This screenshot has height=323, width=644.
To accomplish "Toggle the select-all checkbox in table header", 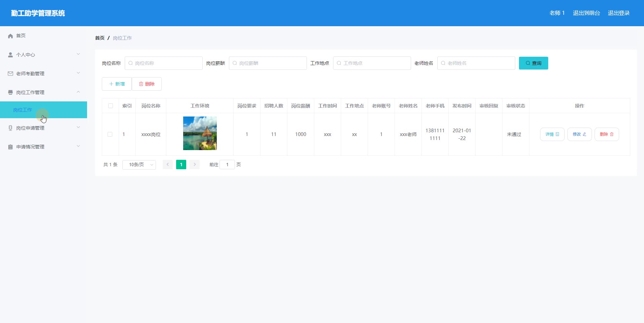I will click(110, 106).
